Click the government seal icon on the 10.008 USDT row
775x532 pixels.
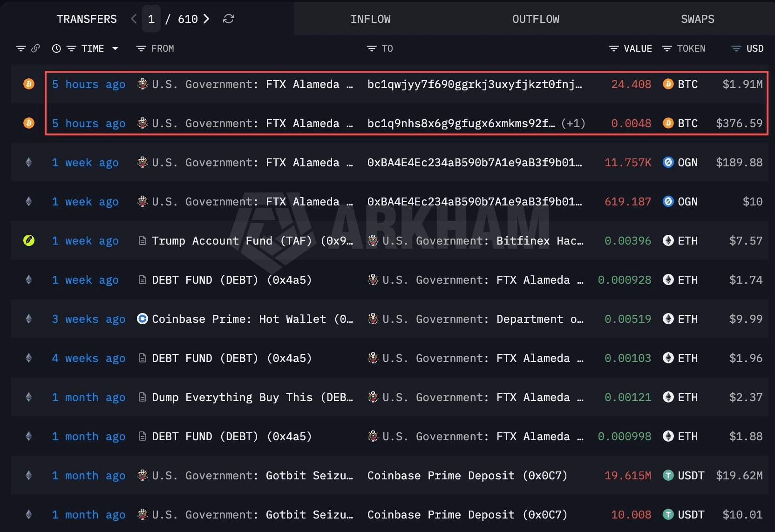[x=143, y=515]
